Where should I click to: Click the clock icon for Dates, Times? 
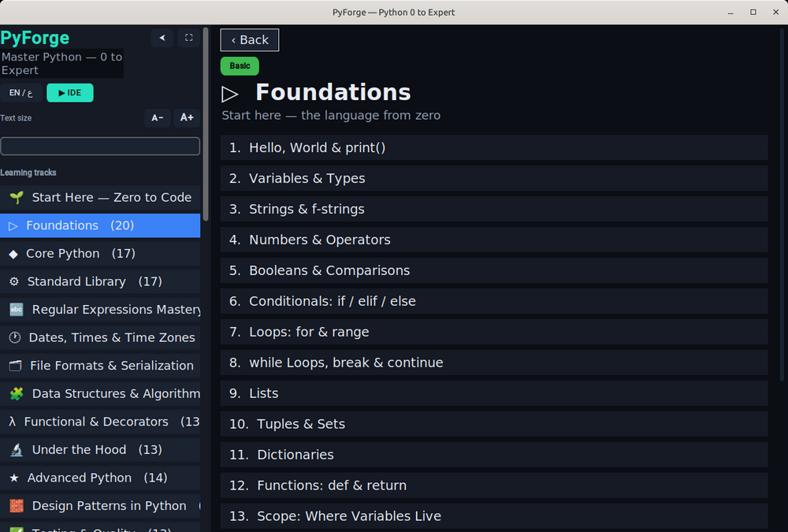point(15,337)
